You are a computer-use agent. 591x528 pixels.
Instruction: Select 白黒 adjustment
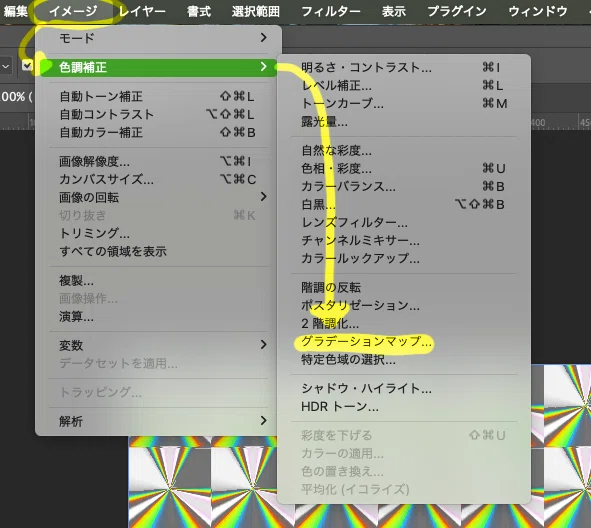click(x=404, y=204)
